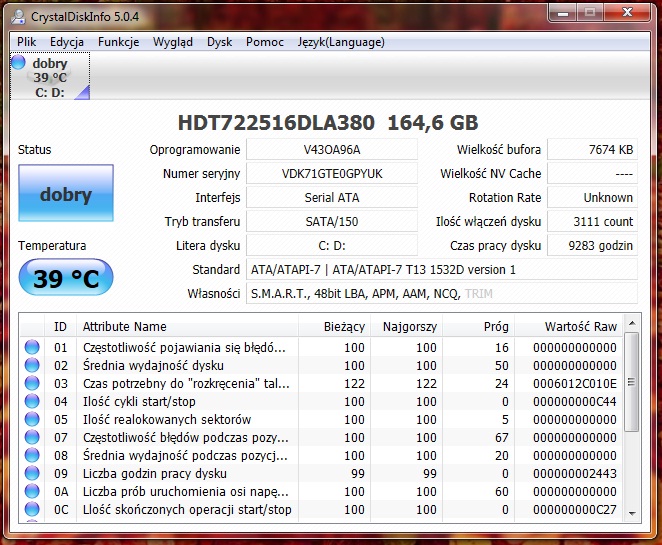Click the CrystalDiskInfo app icon in title bar
Viewport: 662px width, 545px height.
pos(18,16)
